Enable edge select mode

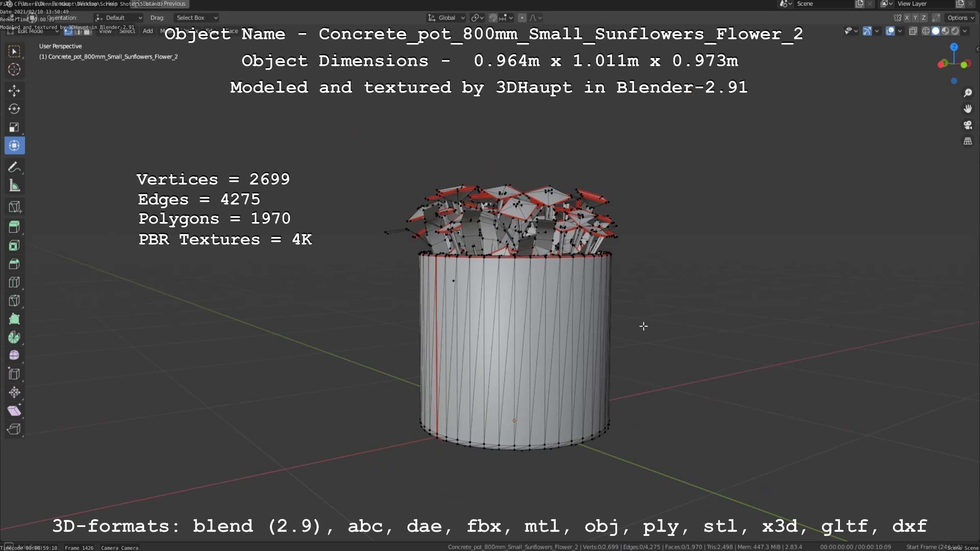pos(78,31)
